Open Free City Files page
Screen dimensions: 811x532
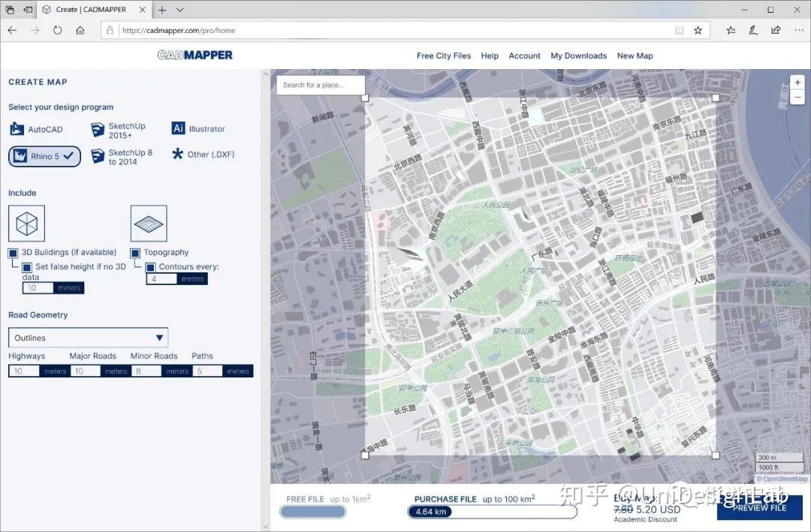[x=444, y=56]
